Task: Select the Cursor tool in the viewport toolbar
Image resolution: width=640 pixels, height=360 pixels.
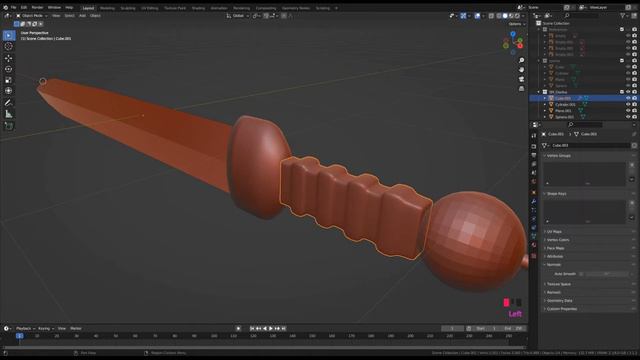Action: (9, 47)
